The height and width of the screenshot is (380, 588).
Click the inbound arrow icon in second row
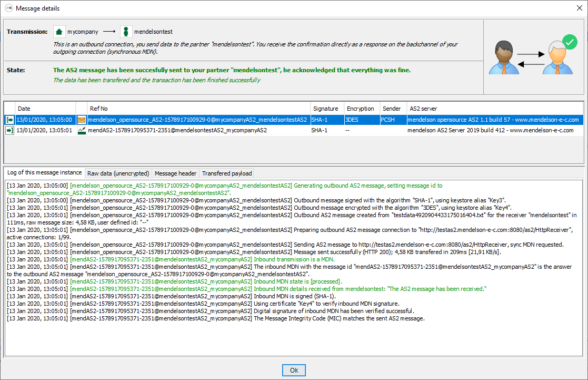pos(10,130)
